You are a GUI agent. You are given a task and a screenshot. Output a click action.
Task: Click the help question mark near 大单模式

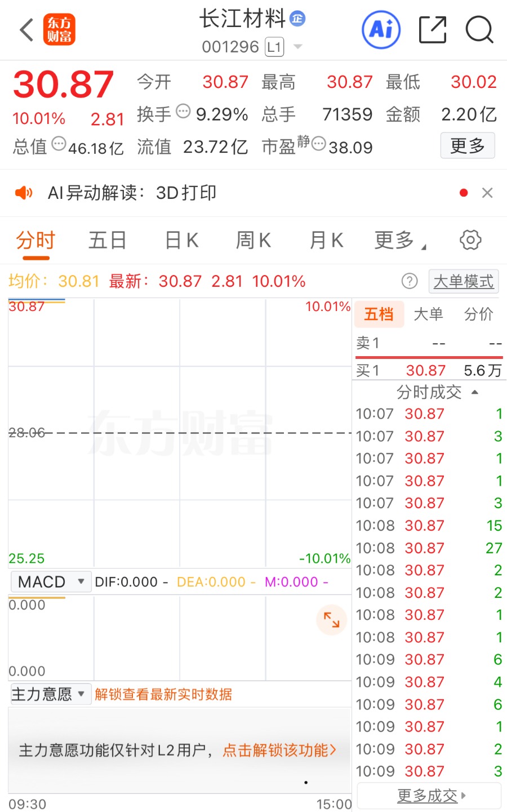coord(410,281)
